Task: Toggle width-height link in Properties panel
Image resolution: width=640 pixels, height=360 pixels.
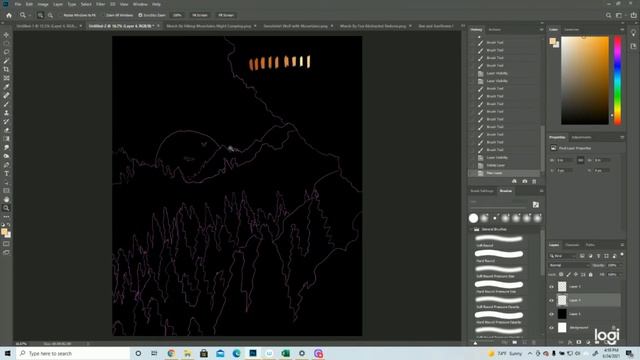Action: pyautogui.click(x=580, y=160)
